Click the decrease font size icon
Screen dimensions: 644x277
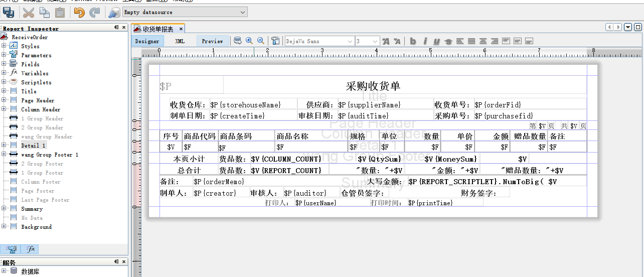[397, 41]
